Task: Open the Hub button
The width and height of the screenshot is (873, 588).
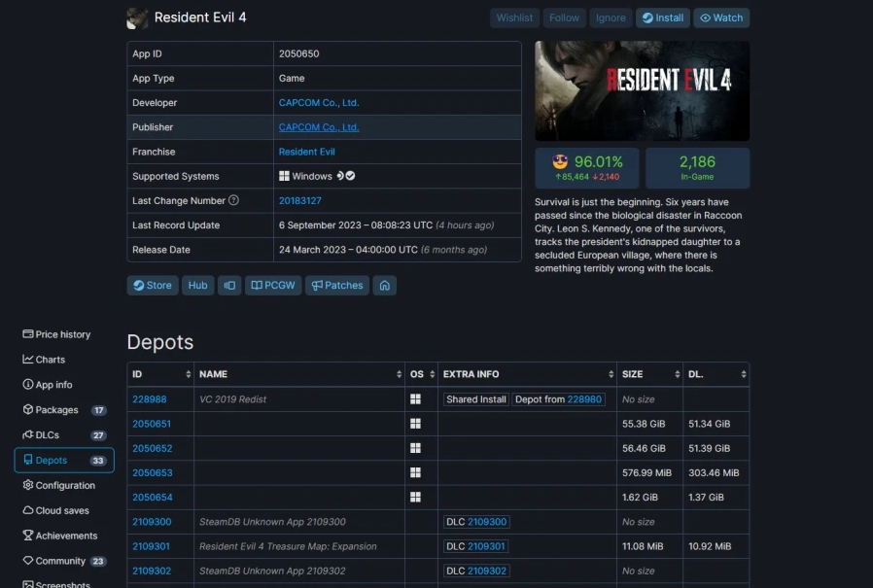Action: tap(197, 285)
